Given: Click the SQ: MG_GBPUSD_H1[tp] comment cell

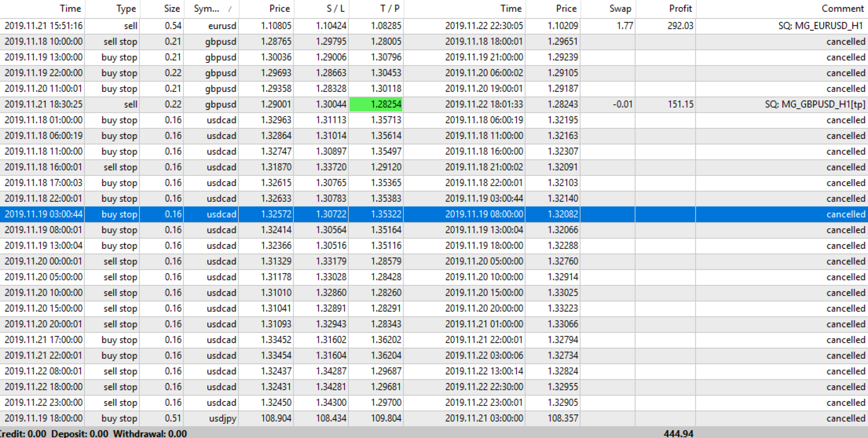Looking at the screenshot, I should pos(815,104).
